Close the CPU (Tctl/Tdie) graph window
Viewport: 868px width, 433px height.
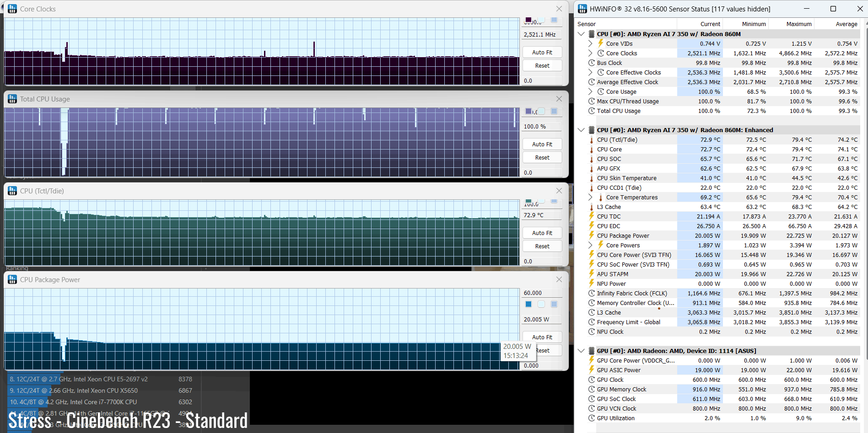[x=559, y=191]
